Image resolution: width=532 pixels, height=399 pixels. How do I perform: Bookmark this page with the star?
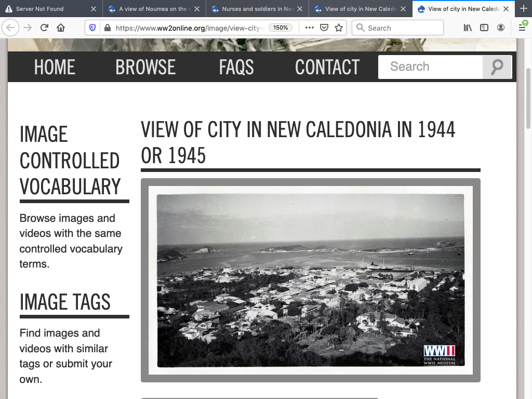339,28
